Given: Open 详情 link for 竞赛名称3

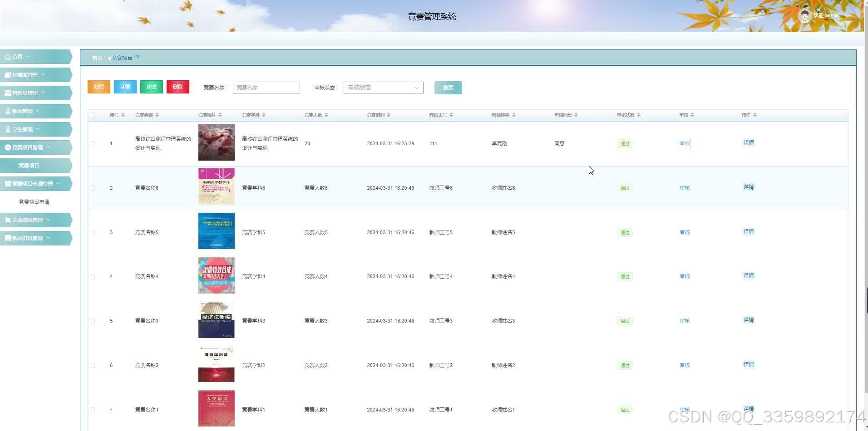Looking at the screenshot, I should [749, 320].
